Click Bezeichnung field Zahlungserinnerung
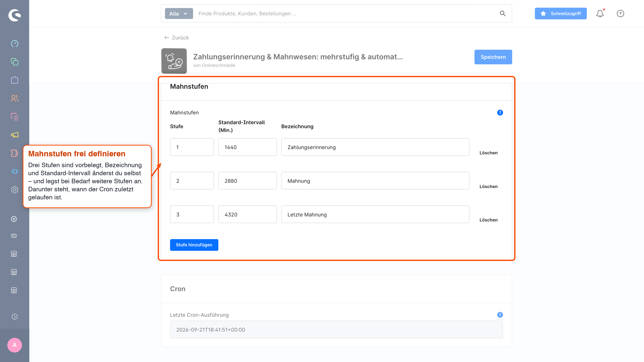 coord(375,147)
